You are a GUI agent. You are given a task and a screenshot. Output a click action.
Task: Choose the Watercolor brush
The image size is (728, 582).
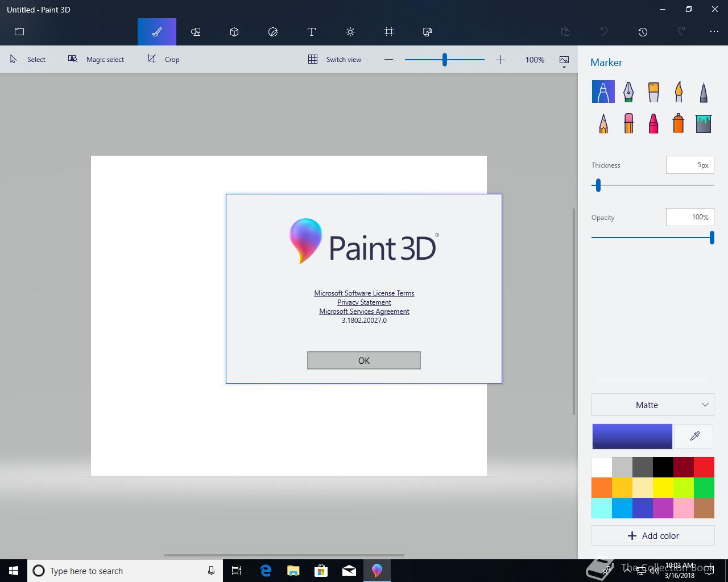tap(679, 92)
